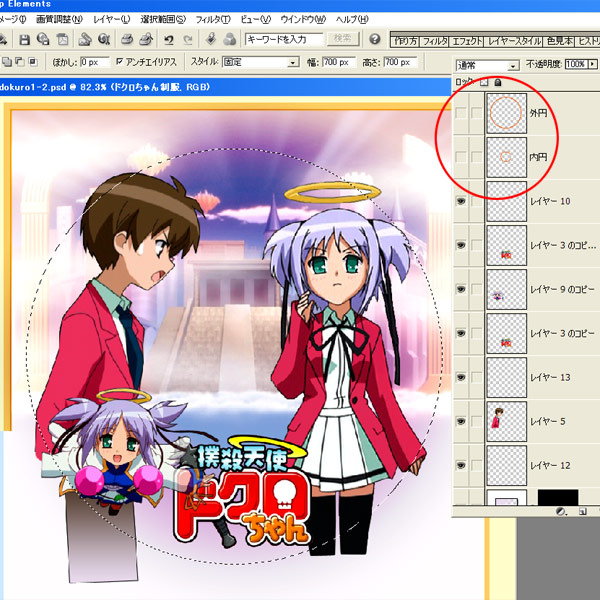Open the エフェクト palette tab
The image size is (600, 600).
point(467,41)
